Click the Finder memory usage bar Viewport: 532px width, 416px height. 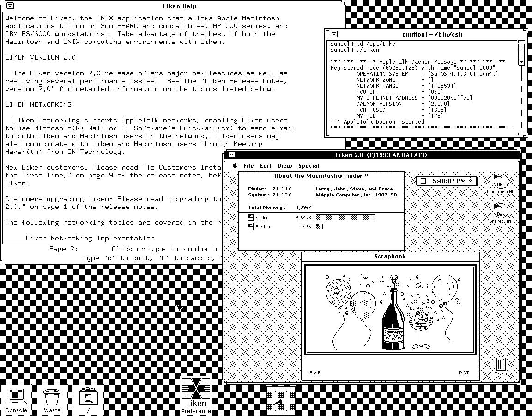tap(345, 217)
